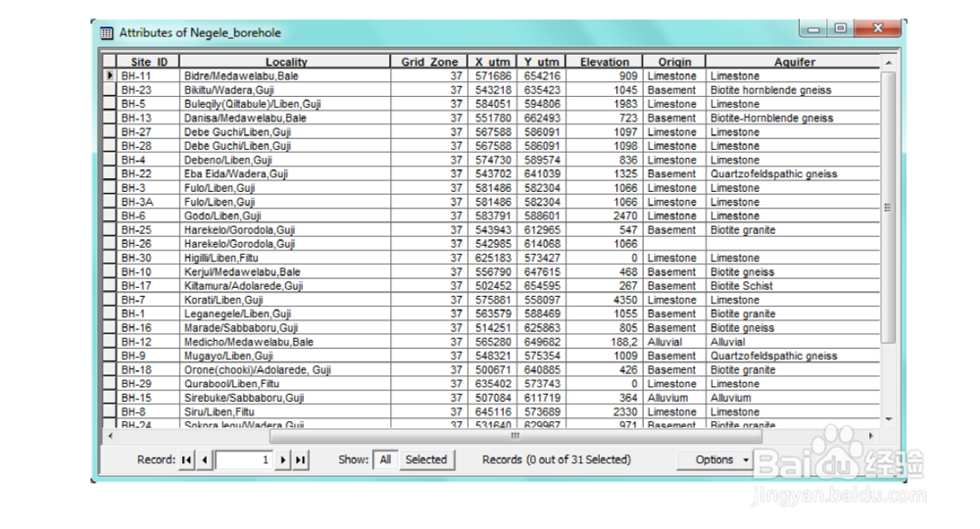Click the Site_ID column header
The width and height of the screenshot is (980, 529).
149,62
